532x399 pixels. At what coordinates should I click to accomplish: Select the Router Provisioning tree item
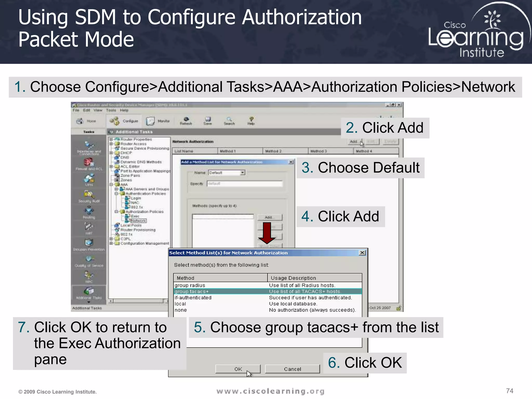[138, 230]
